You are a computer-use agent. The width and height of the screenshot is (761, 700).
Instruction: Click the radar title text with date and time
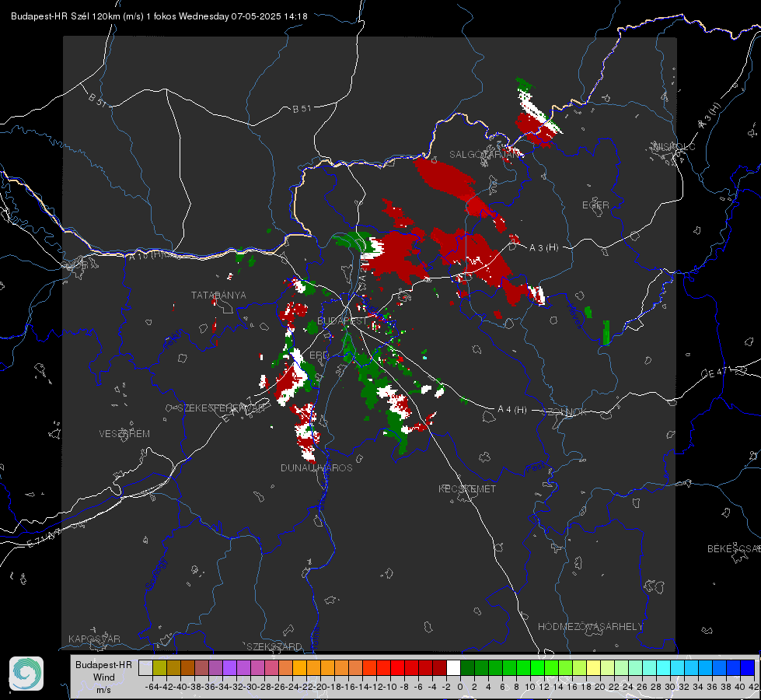tap(159, 16)
